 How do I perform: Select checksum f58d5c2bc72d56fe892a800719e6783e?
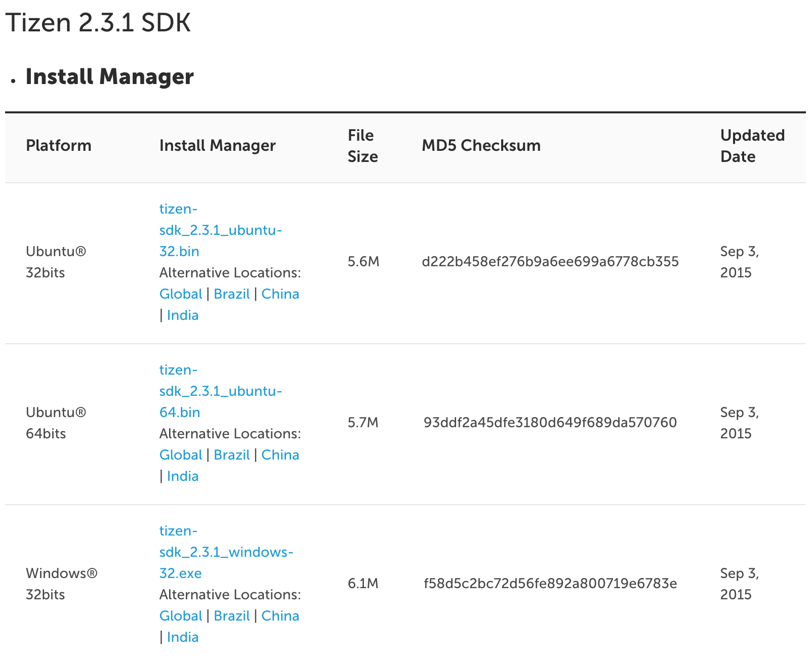tap(550, 584)
